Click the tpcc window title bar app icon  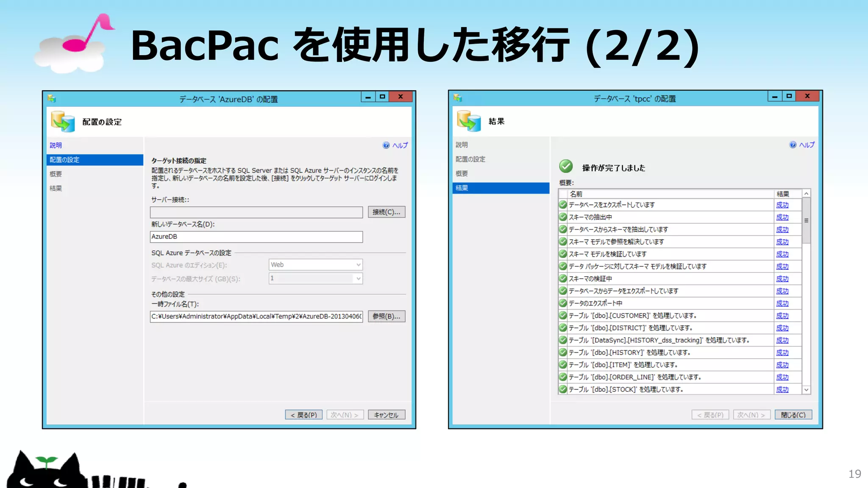click(458, 98)
